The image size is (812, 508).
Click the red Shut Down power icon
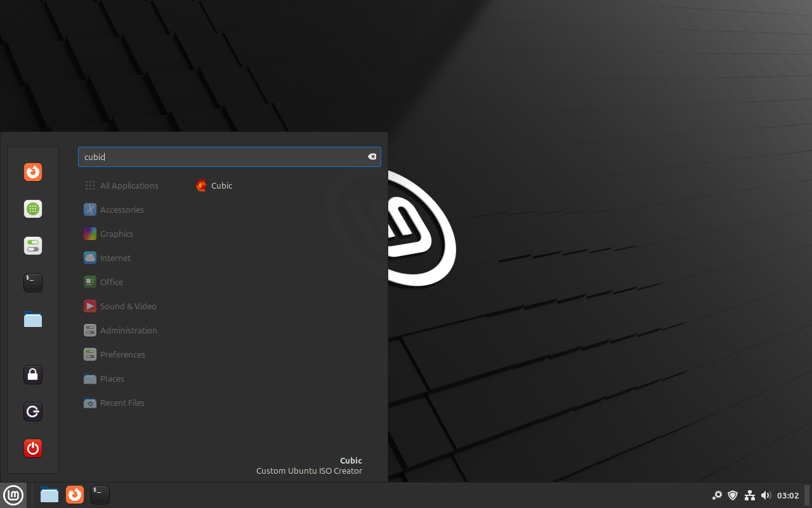(x=33, y=448)
